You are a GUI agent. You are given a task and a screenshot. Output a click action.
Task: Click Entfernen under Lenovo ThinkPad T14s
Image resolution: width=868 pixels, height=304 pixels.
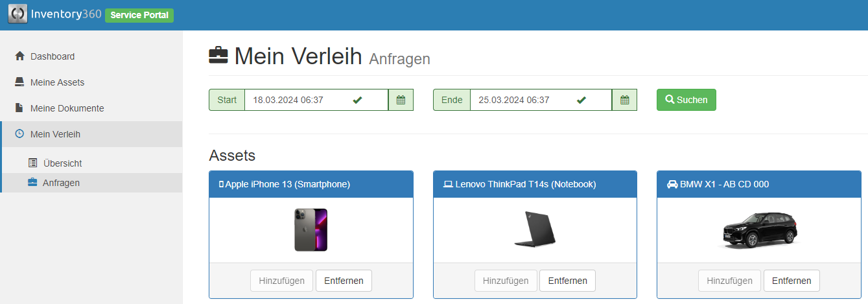(x=568, y=281)
